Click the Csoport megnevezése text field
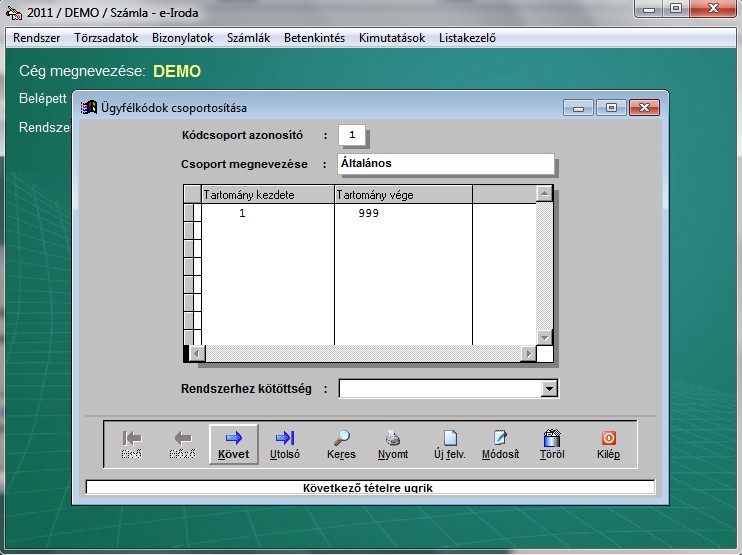Image resolution: width=742 pixels, height=555 pixels. [x=446, y=163]
